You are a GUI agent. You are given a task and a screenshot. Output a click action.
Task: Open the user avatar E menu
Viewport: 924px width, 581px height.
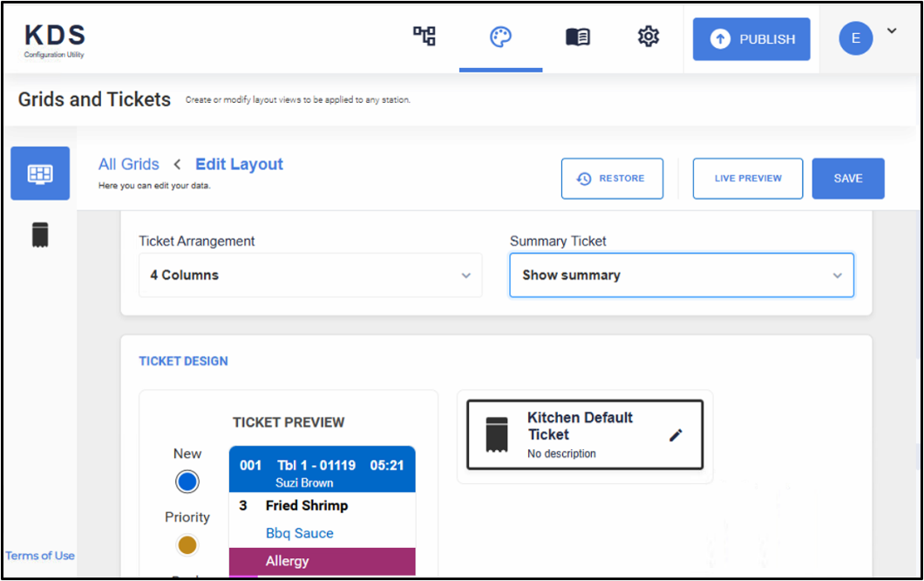(x=856, y=38)
